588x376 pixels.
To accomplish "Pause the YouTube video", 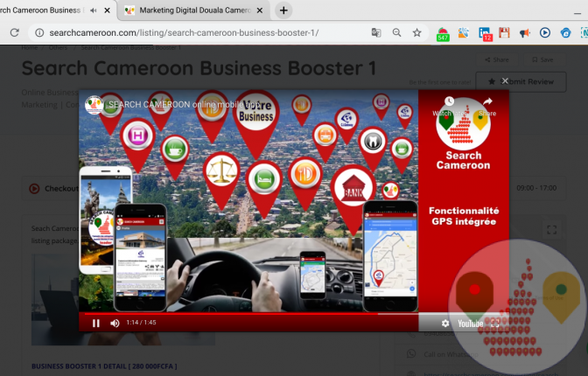I will click(x=96, y=324).
